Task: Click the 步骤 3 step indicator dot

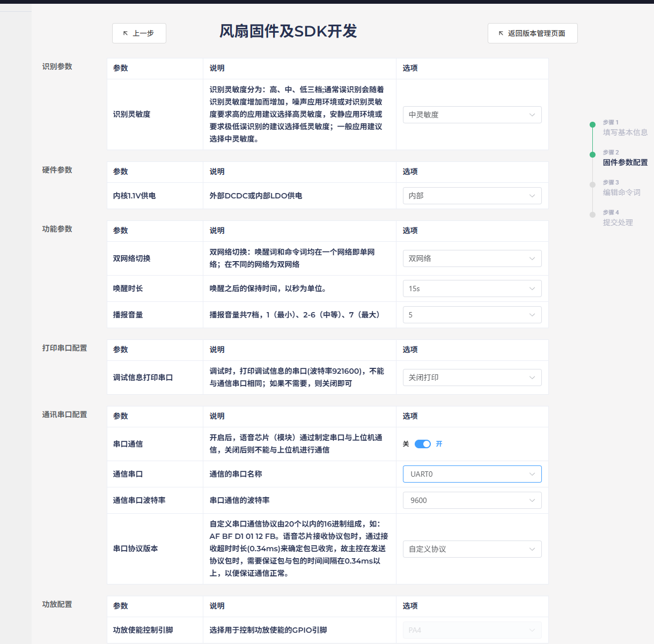Action: click(592, 184)
